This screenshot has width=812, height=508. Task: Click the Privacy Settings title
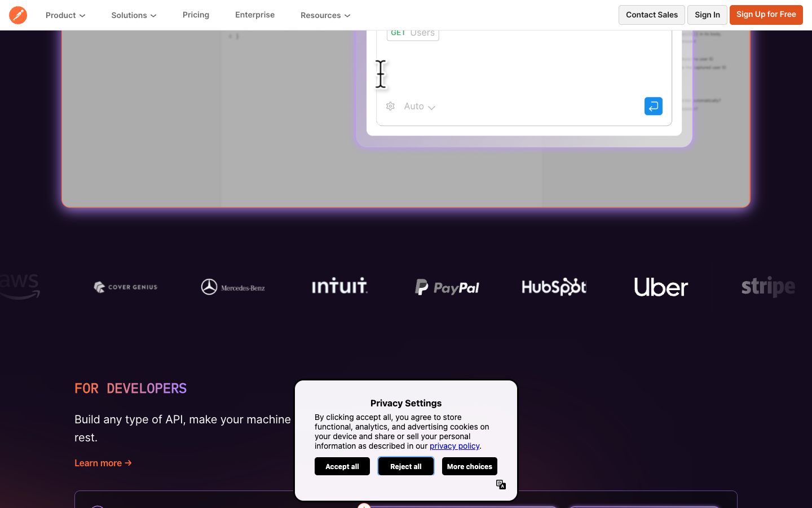[406, 403]
